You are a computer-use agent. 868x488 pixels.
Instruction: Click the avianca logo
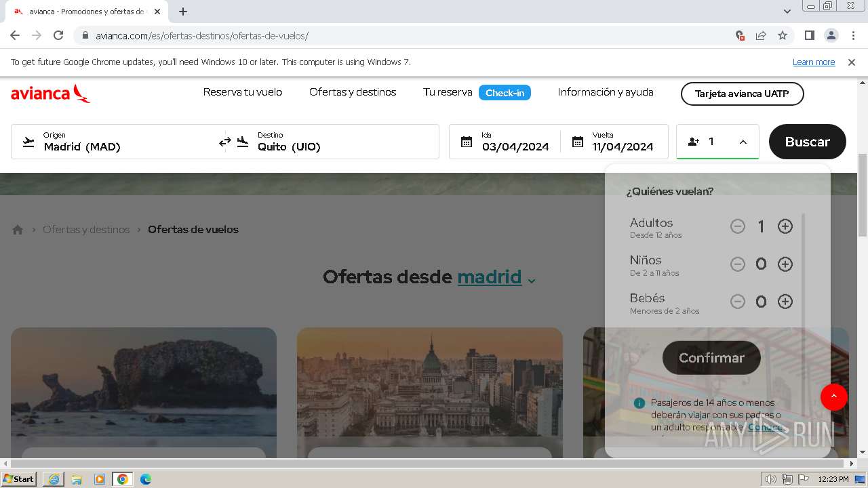point(51,94)
